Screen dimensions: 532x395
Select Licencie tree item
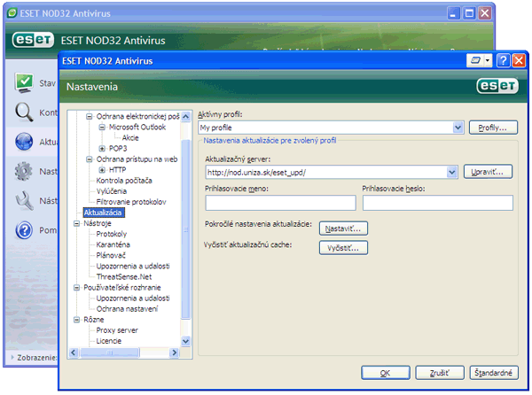click(x=108, y=341)
